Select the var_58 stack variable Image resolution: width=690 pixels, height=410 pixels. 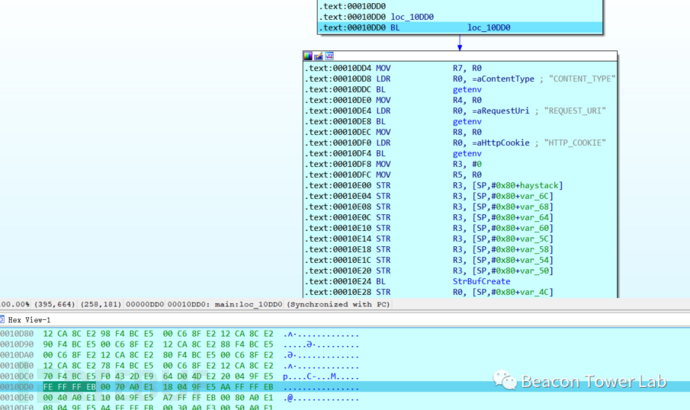tap(534, 249)
